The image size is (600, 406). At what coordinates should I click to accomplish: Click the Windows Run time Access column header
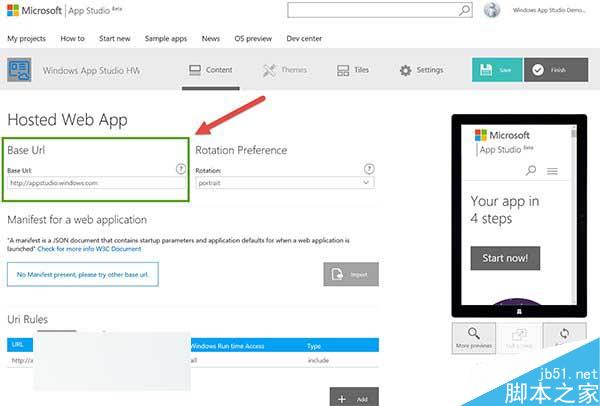pos(227,346)
